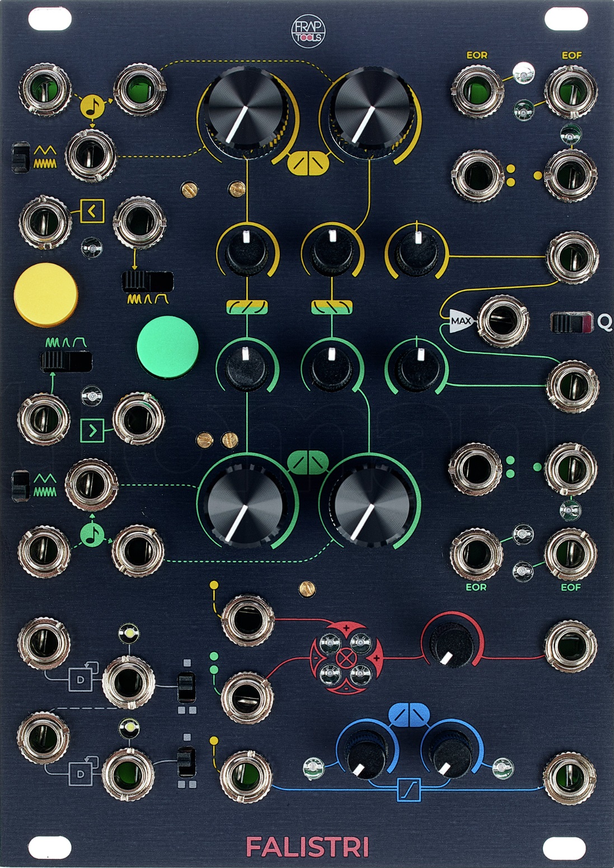Click the green EOF jack
Viewport: 614px width, 868px height.
571,554
